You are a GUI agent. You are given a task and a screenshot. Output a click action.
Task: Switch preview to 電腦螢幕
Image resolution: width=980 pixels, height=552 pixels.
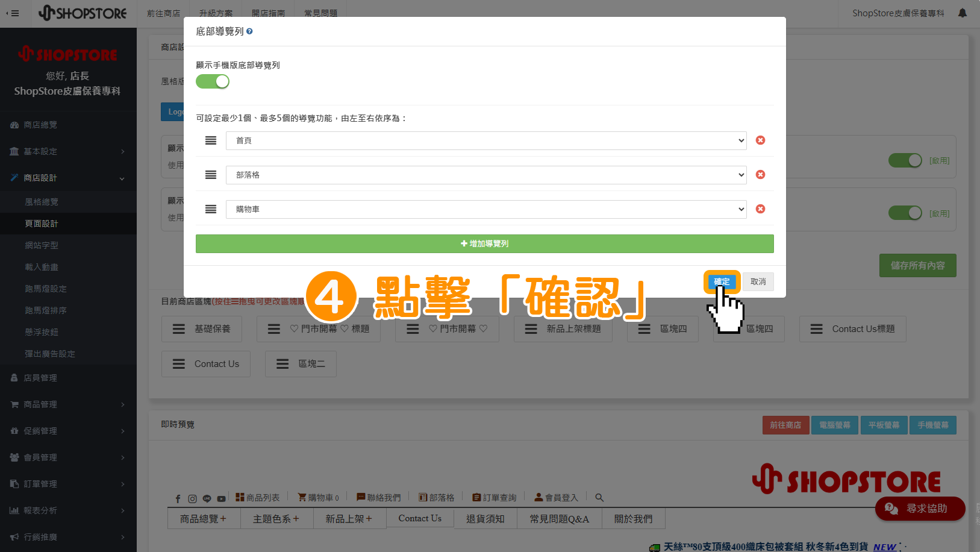(x=835, y=425)
